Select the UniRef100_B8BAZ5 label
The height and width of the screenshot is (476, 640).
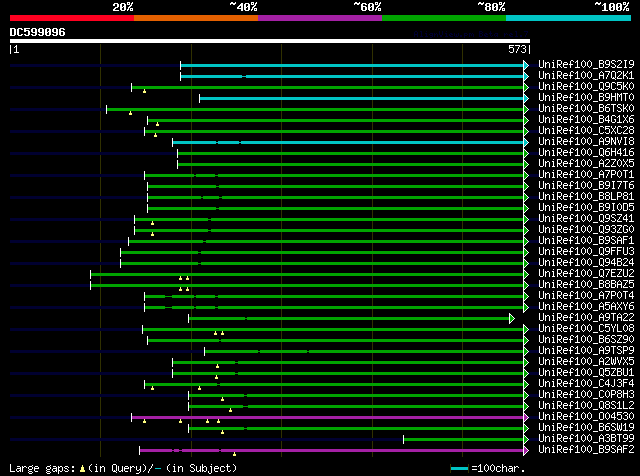point(586,285)
